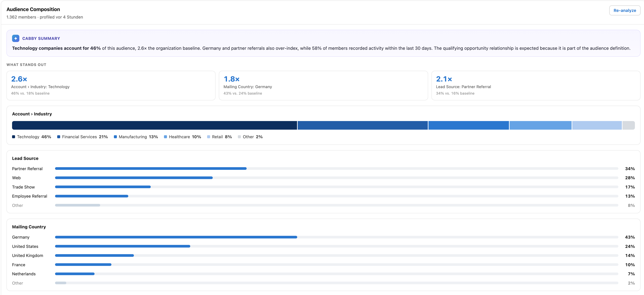This screenshot has width=644, height=295.
Task: Click the Trade Show progress bar
Action: (x=337, y=187)
